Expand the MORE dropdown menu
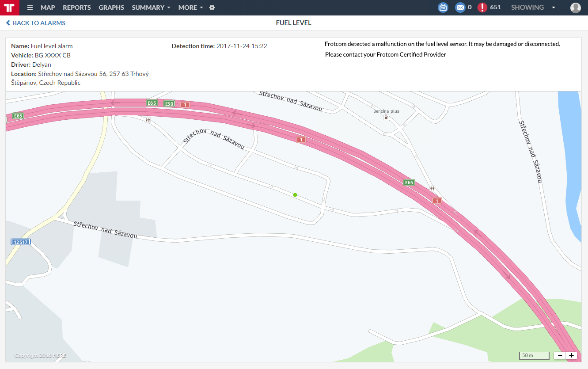 (x=190, y=8)
